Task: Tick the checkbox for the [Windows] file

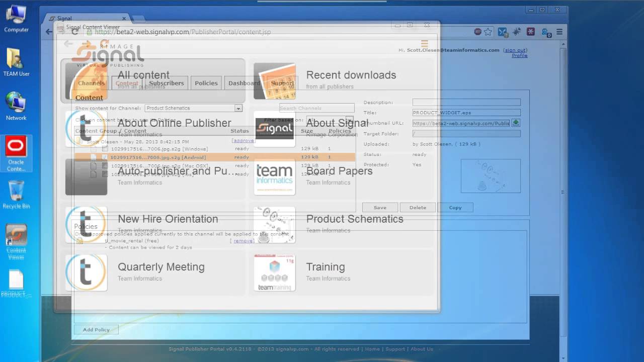Action: tap(105, 149)
